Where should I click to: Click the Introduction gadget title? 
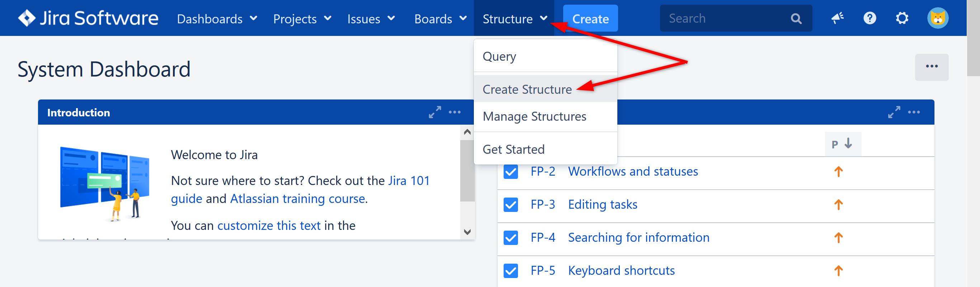pos(78,112)
